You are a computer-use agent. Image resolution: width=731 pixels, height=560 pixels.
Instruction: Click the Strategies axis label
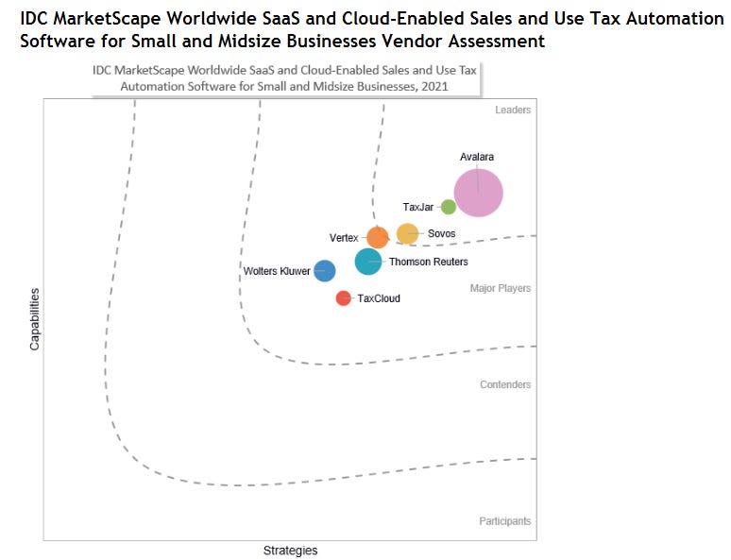click(291, 551)
